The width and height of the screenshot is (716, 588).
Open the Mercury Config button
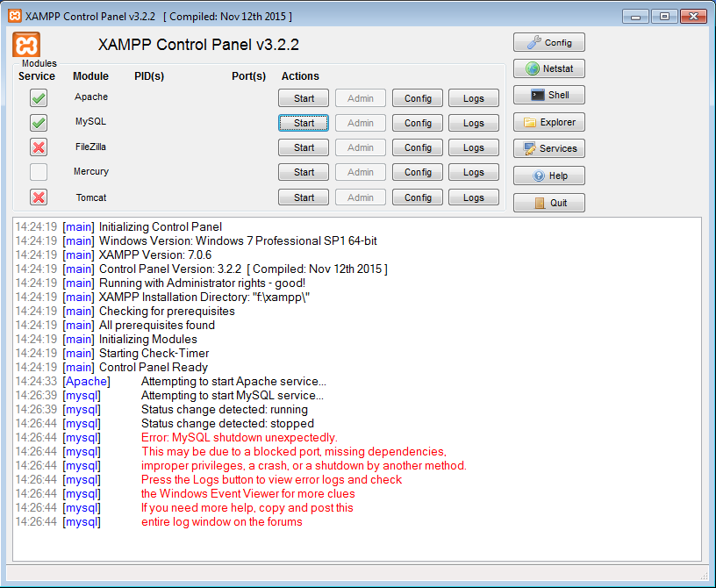[418, 172]
